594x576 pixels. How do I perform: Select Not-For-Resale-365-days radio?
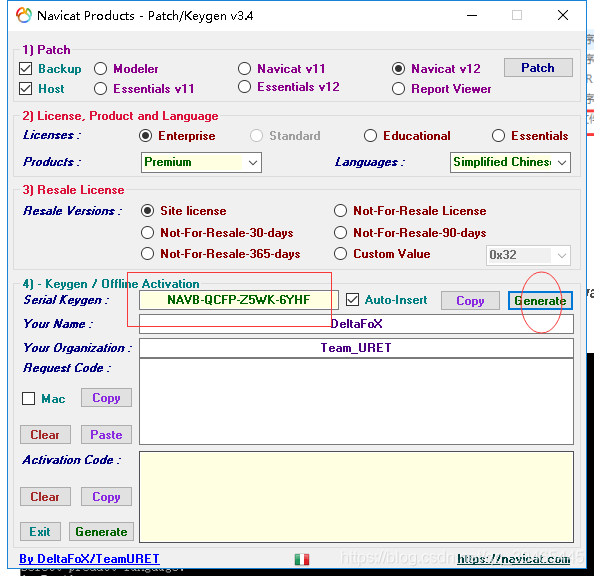[x=147, y=254]
